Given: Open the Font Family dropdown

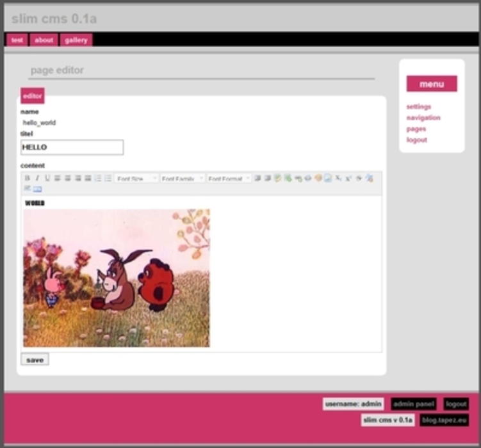Looking at the screenshot, I should 183,179.
